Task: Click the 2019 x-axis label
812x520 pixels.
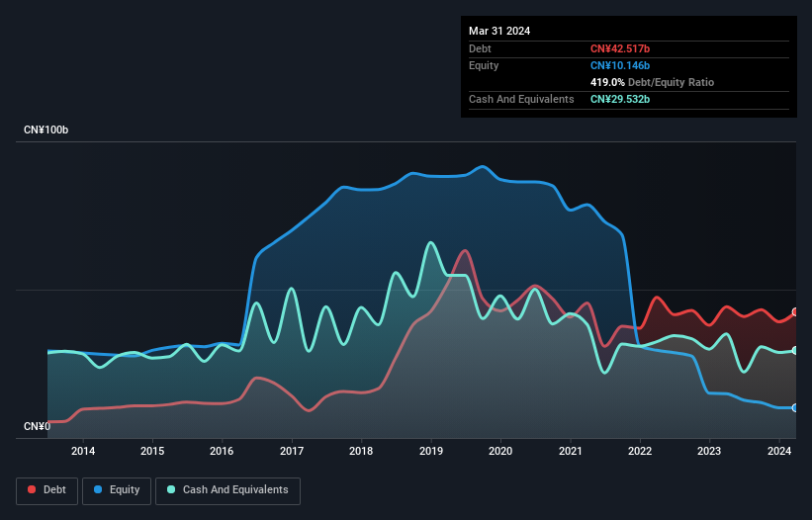Action: point(431,451)
